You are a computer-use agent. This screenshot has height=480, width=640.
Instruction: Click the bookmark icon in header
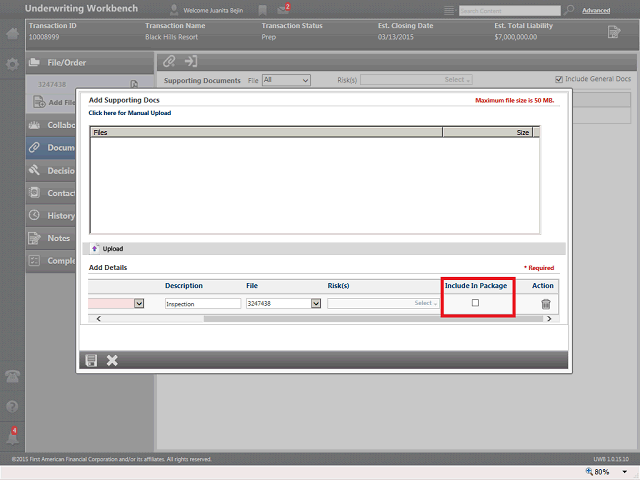(262, 10)
